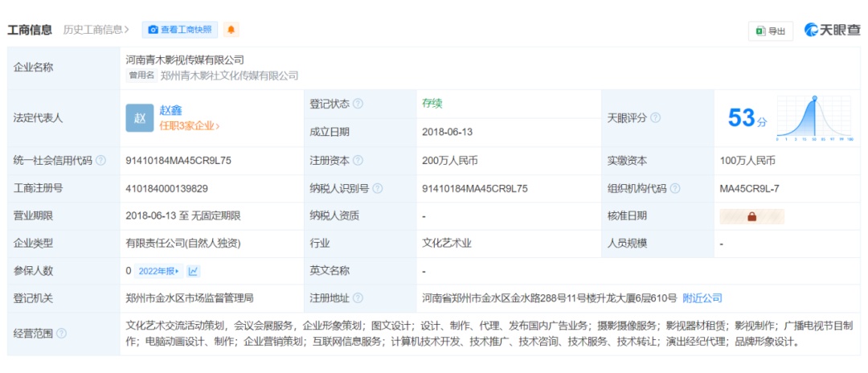Click the orange bell alert icon
The width and height of the screenshot is (868, 373).
(x=231, y=30)
